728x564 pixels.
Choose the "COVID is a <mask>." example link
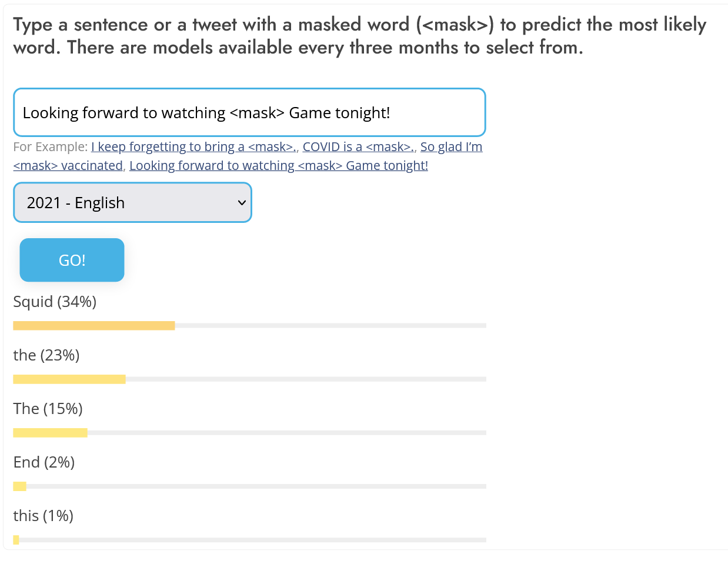[358, 147]
